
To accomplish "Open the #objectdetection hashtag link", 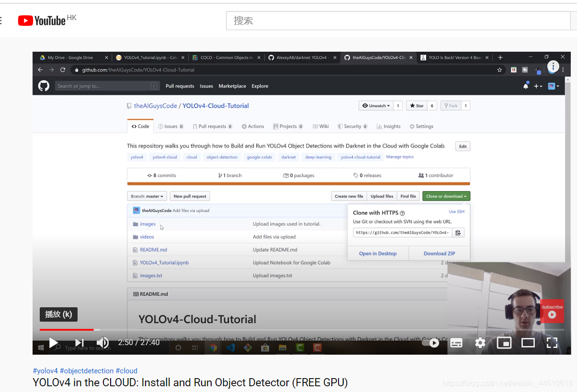I will [87, 371].
